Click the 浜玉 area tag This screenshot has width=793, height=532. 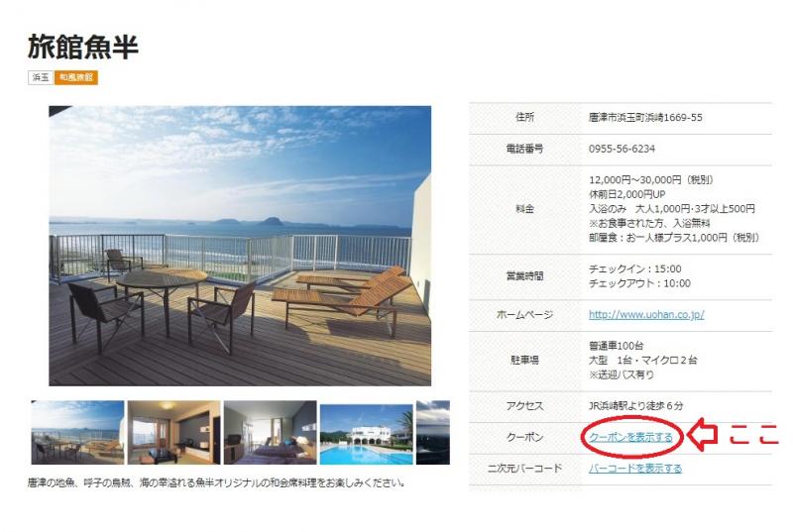[x=41, y=77]
